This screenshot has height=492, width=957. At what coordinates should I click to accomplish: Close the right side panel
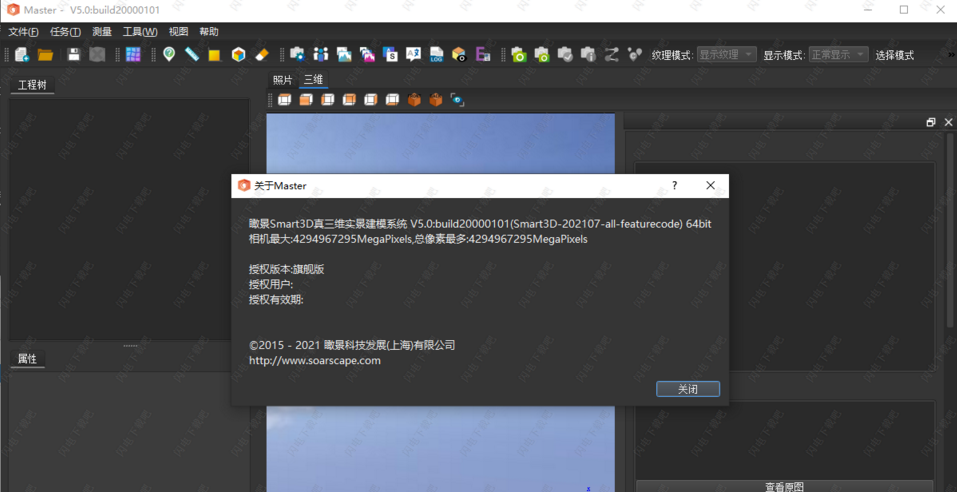948,122
